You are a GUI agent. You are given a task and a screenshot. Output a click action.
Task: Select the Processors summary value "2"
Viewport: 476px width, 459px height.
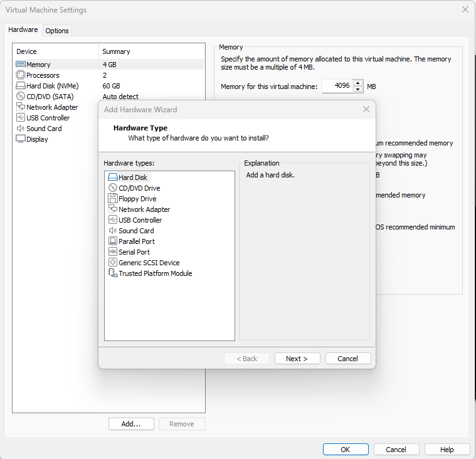click(105, 75)
